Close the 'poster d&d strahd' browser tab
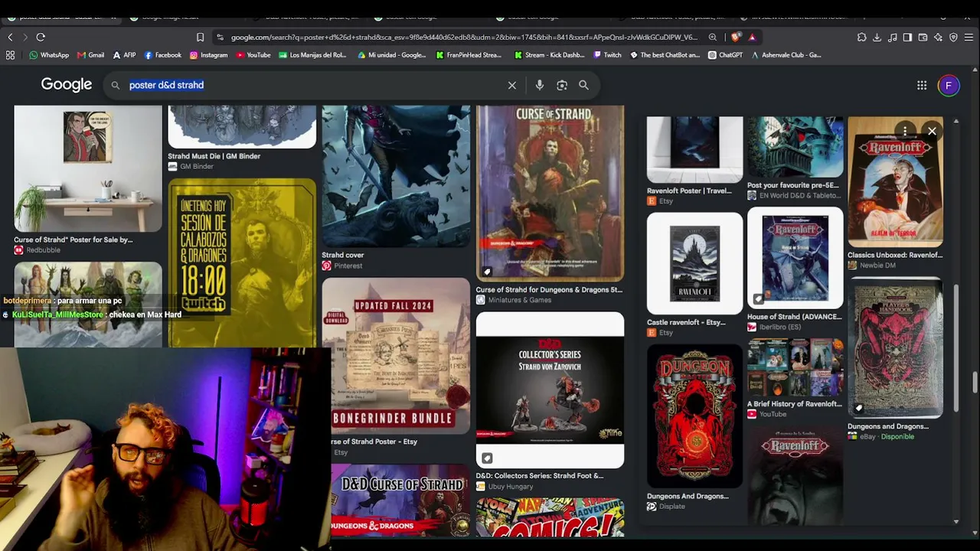 pos(113,17)
